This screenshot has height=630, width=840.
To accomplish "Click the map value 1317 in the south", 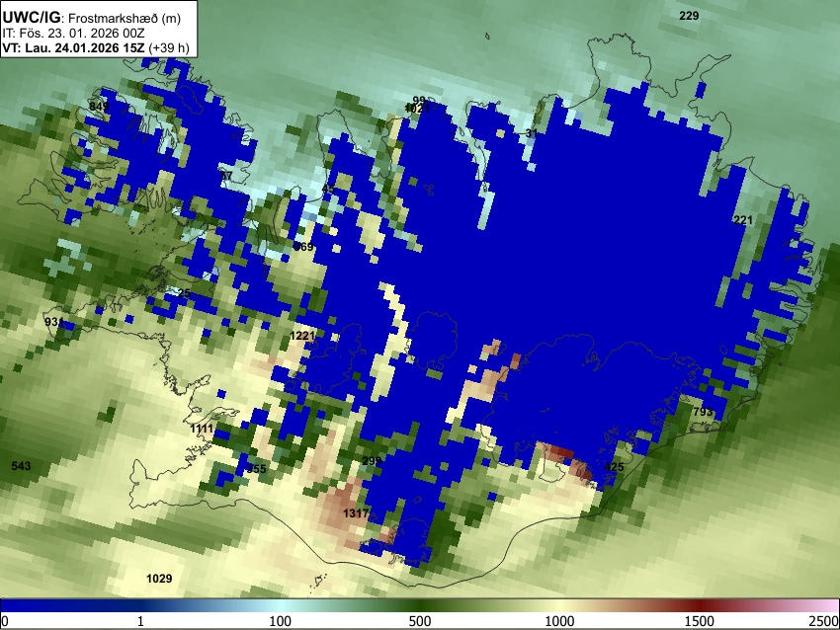I will 356,513.
